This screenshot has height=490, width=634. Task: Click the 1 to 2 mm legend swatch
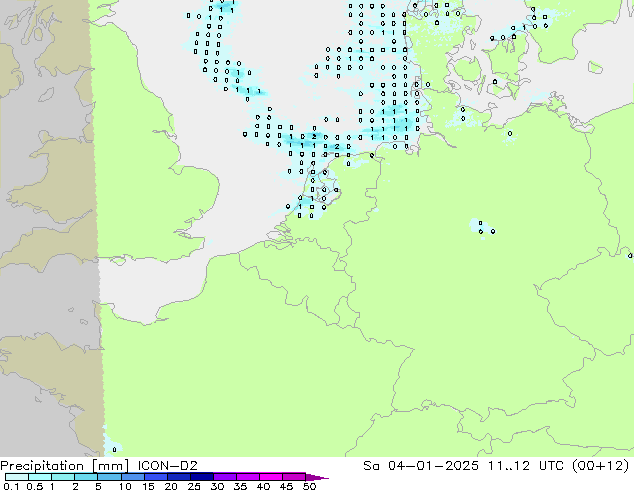coord(63,477)
